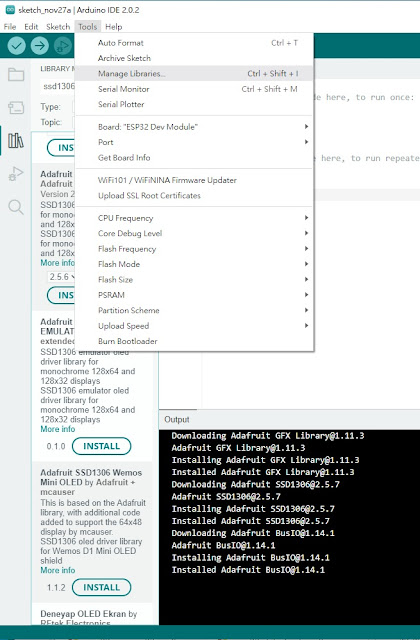Viewport: 420px width, 640px height.
Task: Click the Arduino logo in title bar
Action: click(x=10, y=10)
